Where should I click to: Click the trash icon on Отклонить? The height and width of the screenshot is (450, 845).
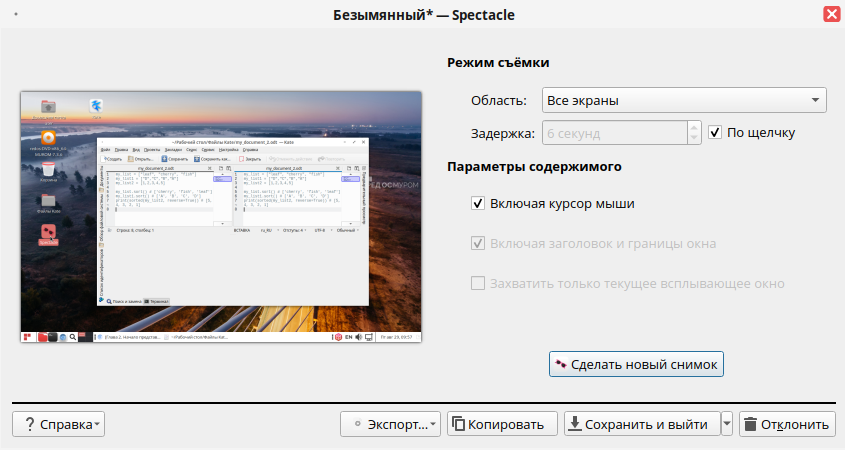coord(750,424)
